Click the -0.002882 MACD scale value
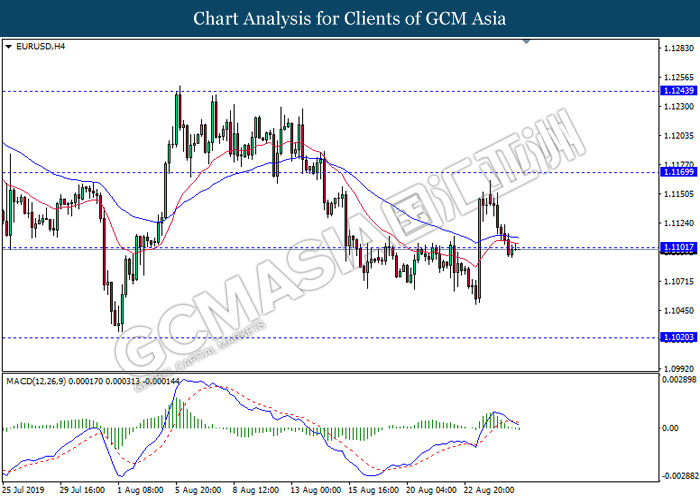 [677, 476]
